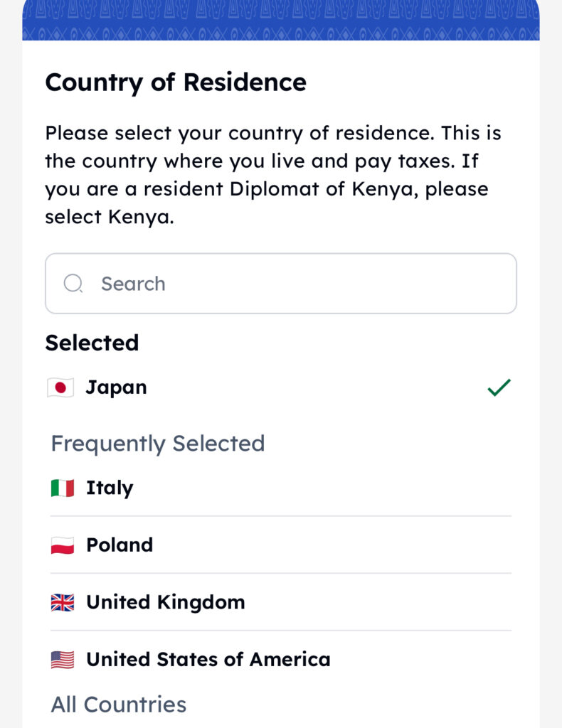
Task: Click the magnifying glass search icon
Action: [x=73, y=284]
